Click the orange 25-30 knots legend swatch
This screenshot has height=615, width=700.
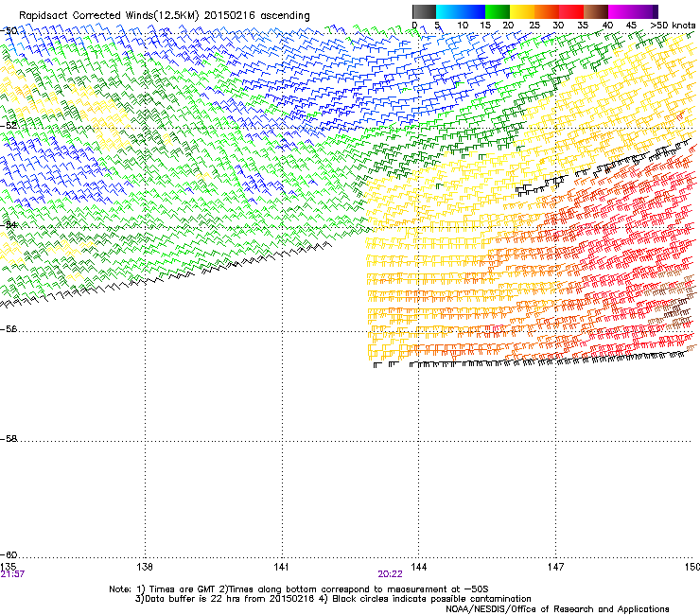(547, 11)
